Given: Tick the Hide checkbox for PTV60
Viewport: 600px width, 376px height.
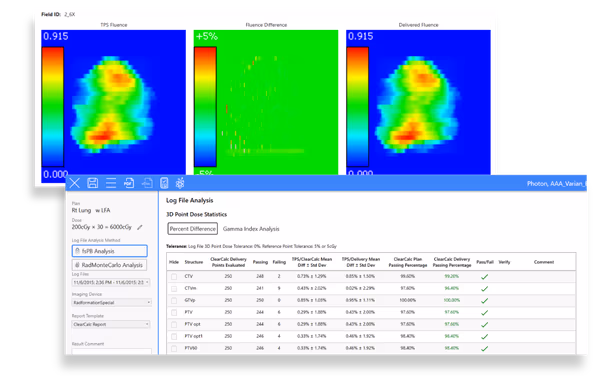Looking at the screenshot, I should point(174,348).
